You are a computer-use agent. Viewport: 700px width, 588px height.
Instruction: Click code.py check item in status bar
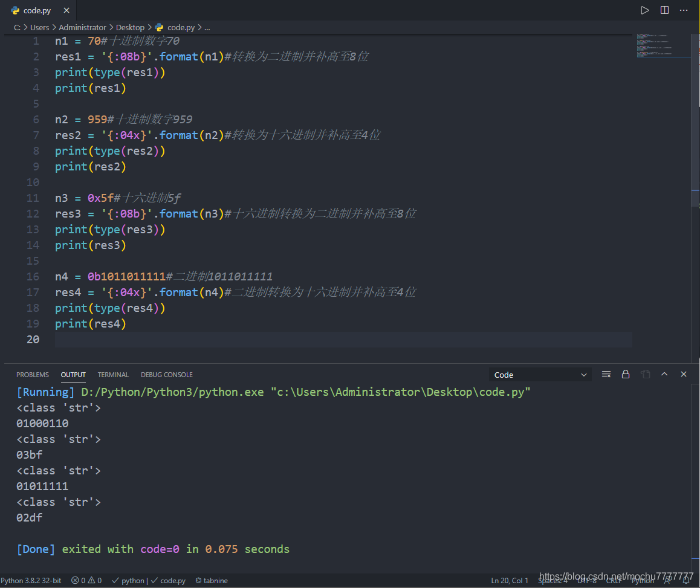168,580
